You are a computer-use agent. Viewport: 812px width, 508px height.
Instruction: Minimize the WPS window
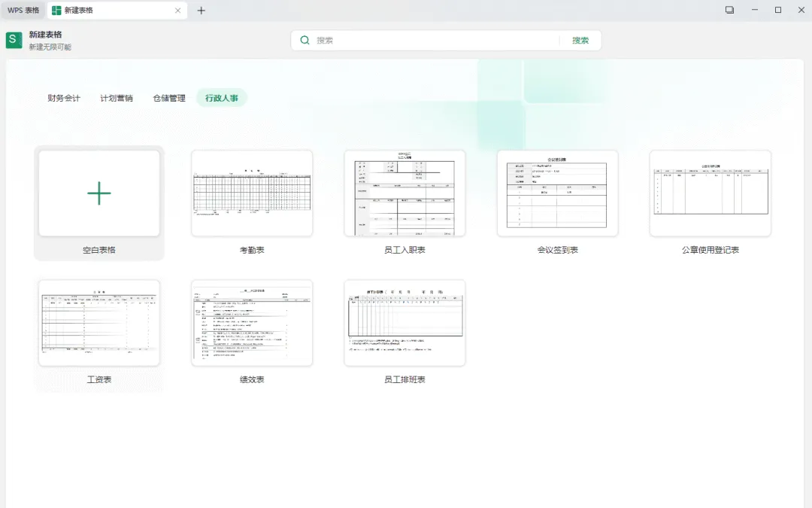755,10
